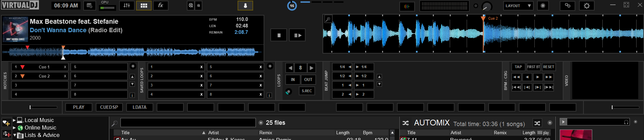Open the main settings gear icon
The height and width of the screenshot is (140, 644).
coord(587,6)
